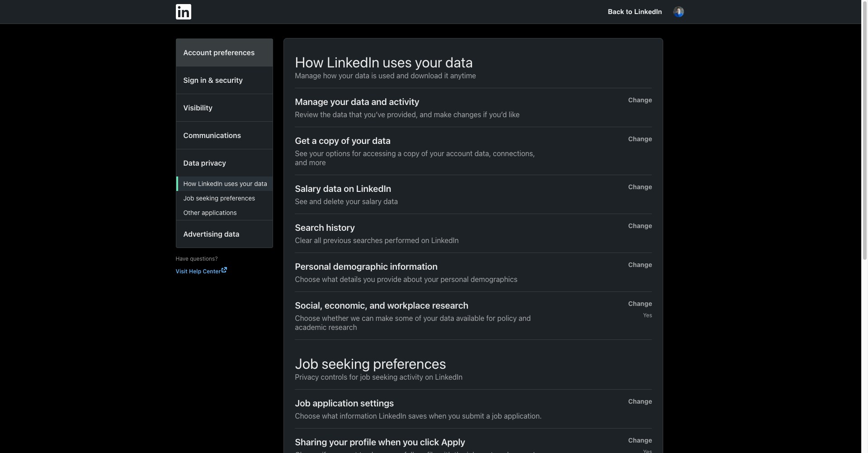Change Get a copy of your data

click(640, 139)
